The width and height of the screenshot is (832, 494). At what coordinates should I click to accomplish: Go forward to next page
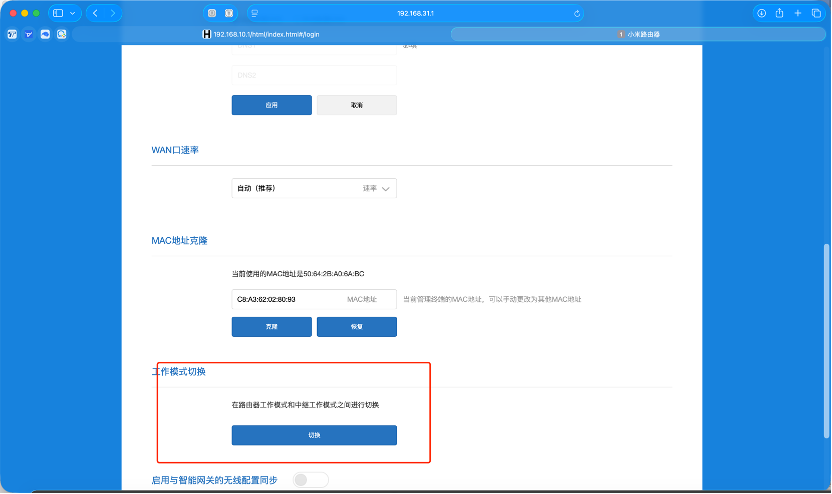[112, 13]
